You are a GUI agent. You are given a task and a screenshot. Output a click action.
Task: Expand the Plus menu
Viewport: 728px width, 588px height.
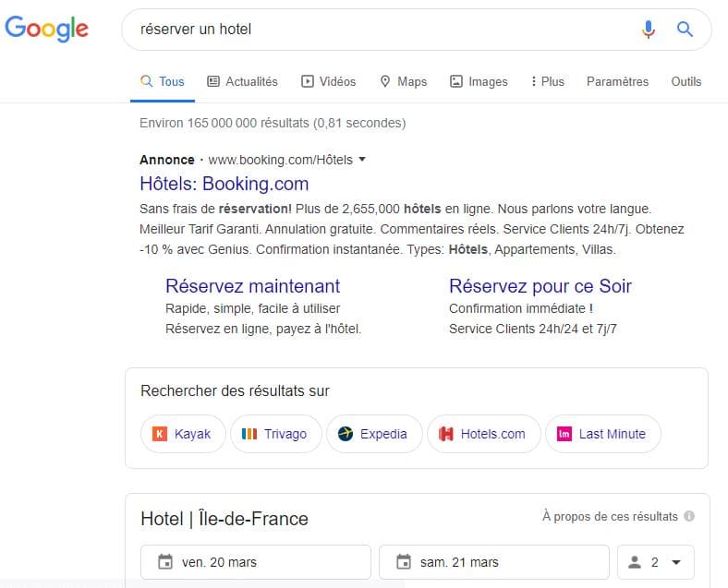548,81
